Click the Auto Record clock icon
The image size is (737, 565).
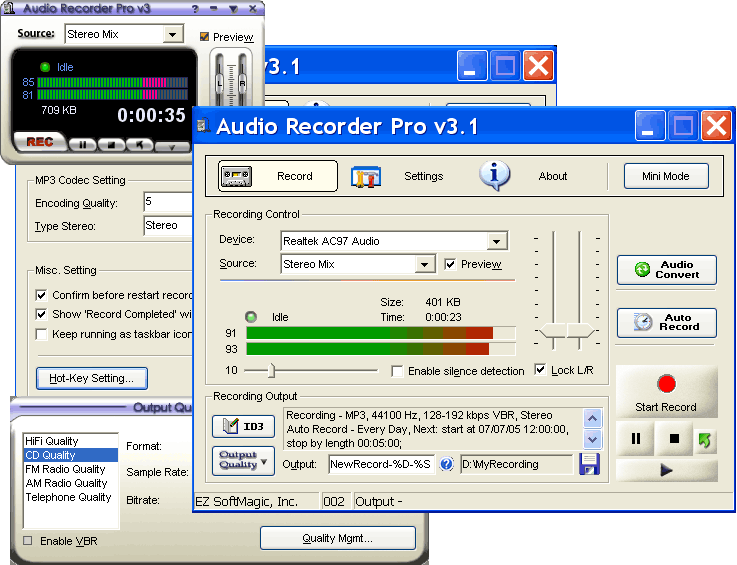(643, 322)
